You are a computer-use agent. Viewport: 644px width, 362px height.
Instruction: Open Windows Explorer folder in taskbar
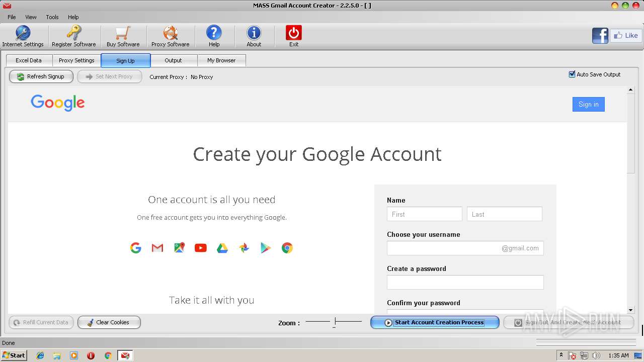pyautogui.click(x=57, y=355)
